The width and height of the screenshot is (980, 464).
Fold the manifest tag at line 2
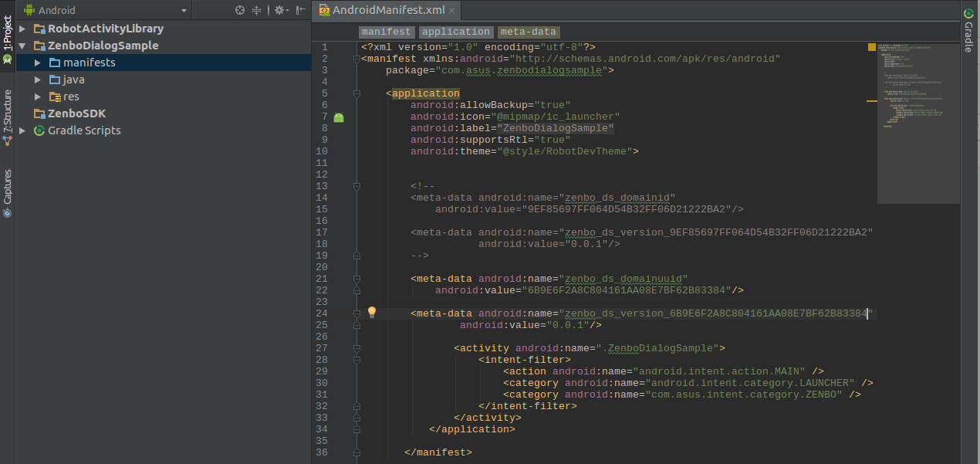point(357,59)
